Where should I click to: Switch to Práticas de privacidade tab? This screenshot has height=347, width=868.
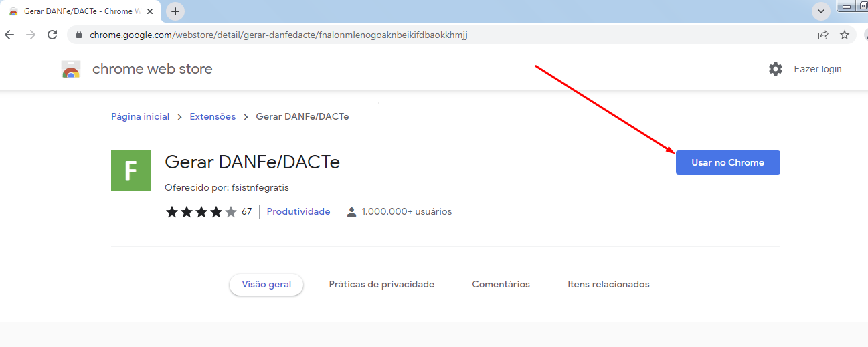(381, 284)
